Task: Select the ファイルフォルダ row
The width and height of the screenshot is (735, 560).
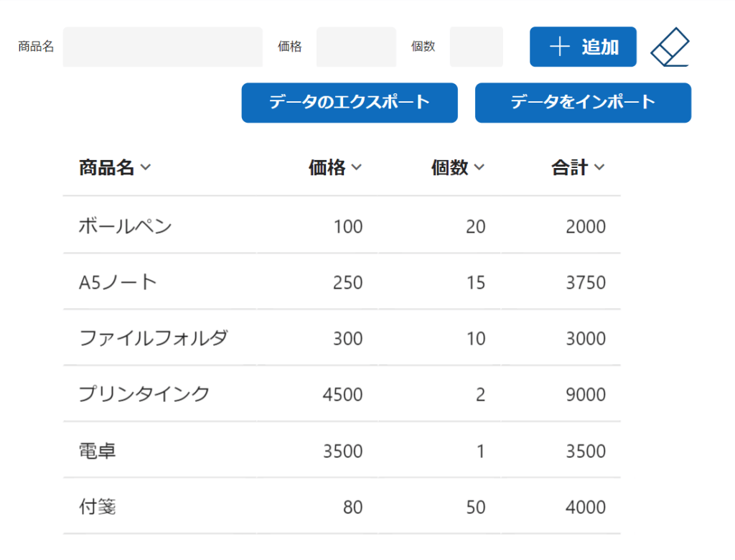Action: point(153,338)
